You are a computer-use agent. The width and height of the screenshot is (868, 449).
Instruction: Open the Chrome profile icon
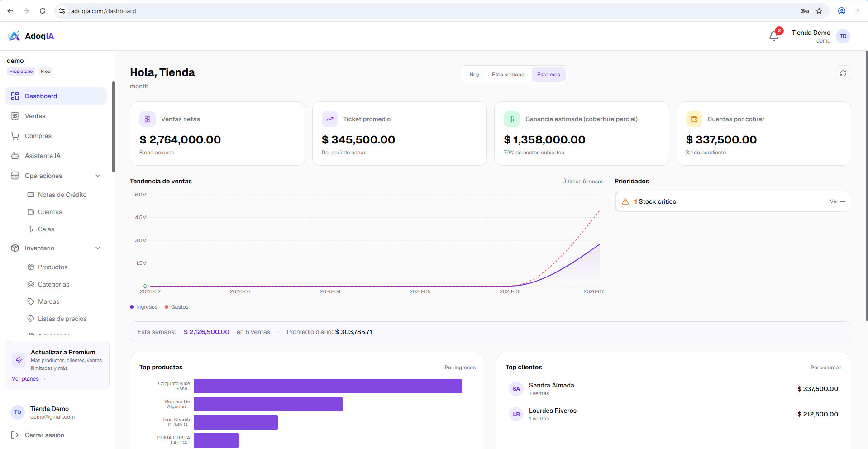click(842, 11)
